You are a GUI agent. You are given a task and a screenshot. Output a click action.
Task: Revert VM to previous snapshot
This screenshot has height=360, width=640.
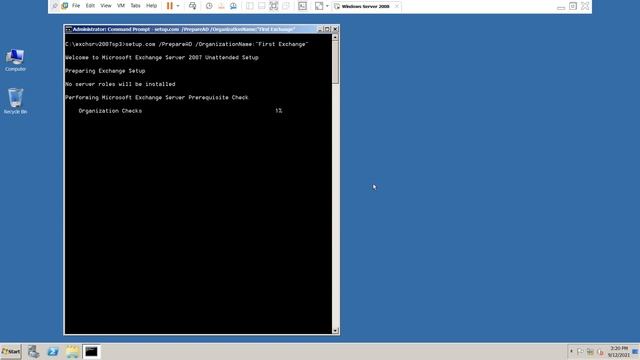point(221,6)
